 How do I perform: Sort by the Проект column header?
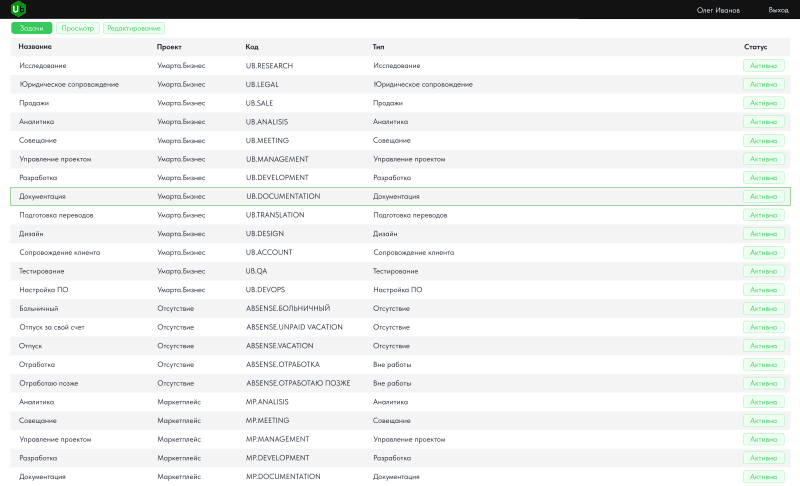[x=169, y=47]
